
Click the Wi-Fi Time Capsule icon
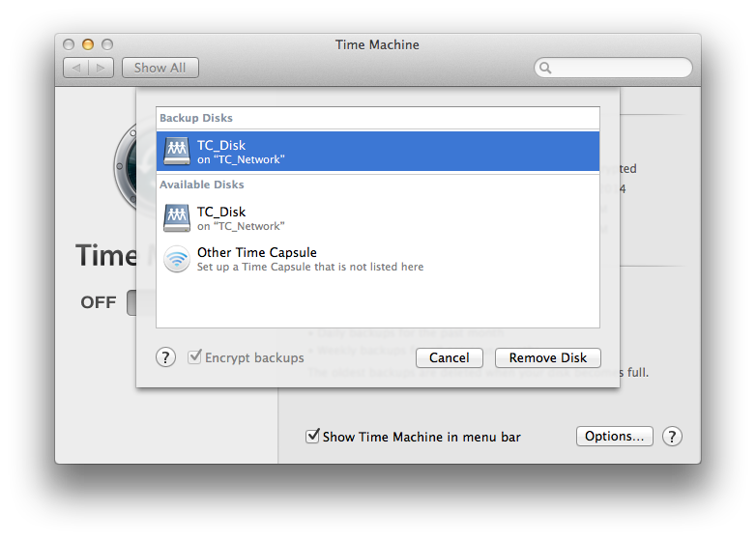(x=177, y=259)
